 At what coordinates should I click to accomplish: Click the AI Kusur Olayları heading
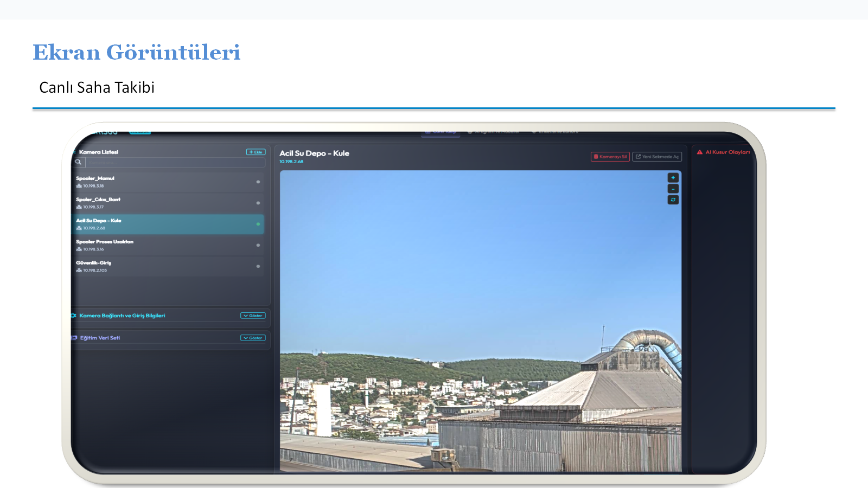click(x=727, y=152)
